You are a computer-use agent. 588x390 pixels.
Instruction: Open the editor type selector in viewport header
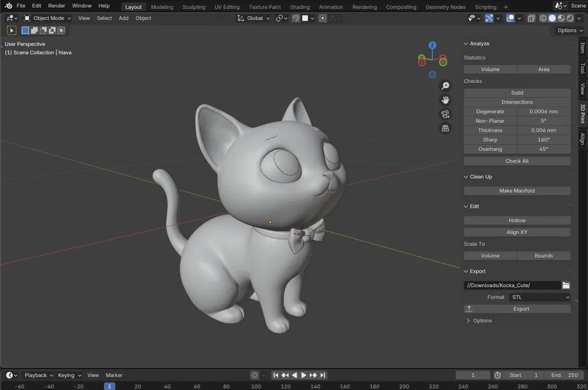12,18
